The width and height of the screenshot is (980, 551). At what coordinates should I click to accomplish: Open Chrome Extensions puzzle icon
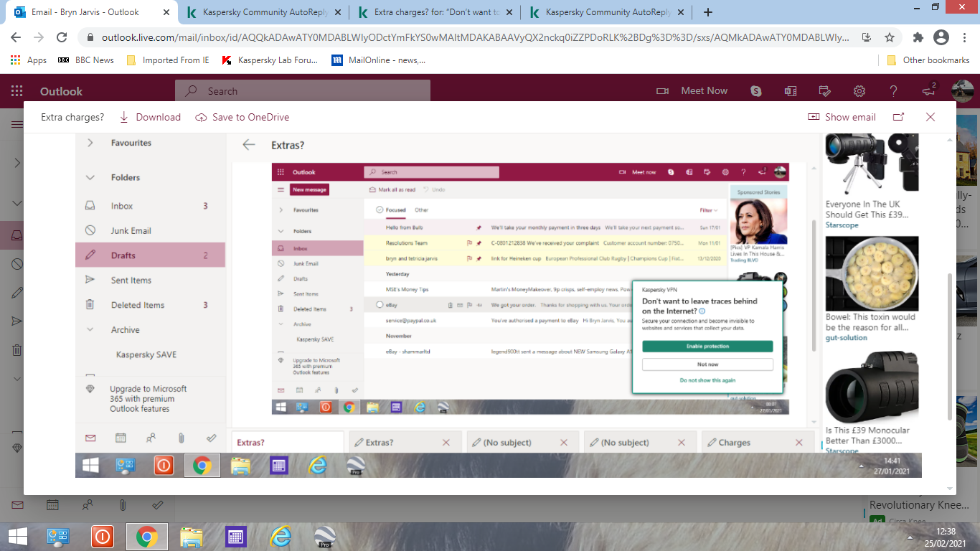coord(918,37)
